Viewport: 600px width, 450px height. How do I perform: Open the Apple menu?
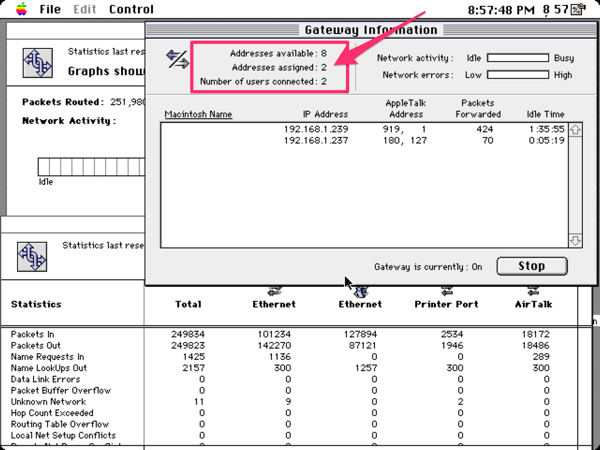click(21, 9)
